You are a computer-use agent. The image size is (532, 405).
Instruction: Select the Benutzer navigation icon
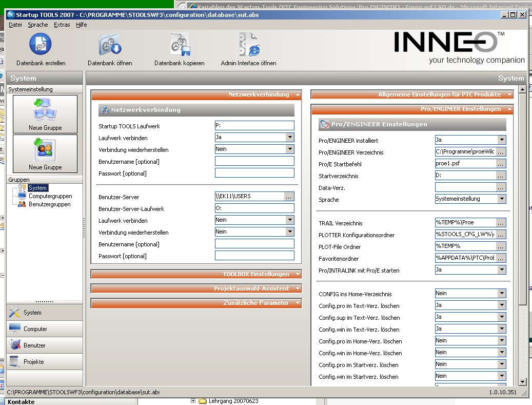click(x=14, y=345)
